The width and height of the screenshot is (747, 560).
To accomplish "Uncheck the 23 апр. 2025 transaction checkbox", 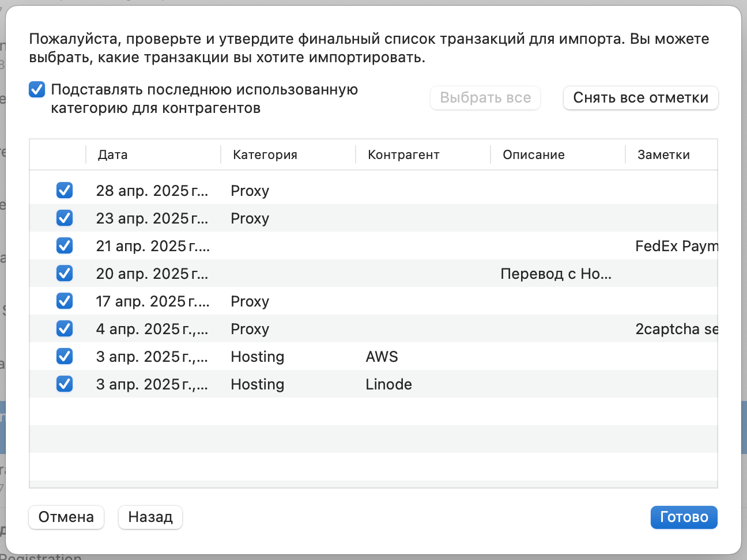I will click(65, 218).
